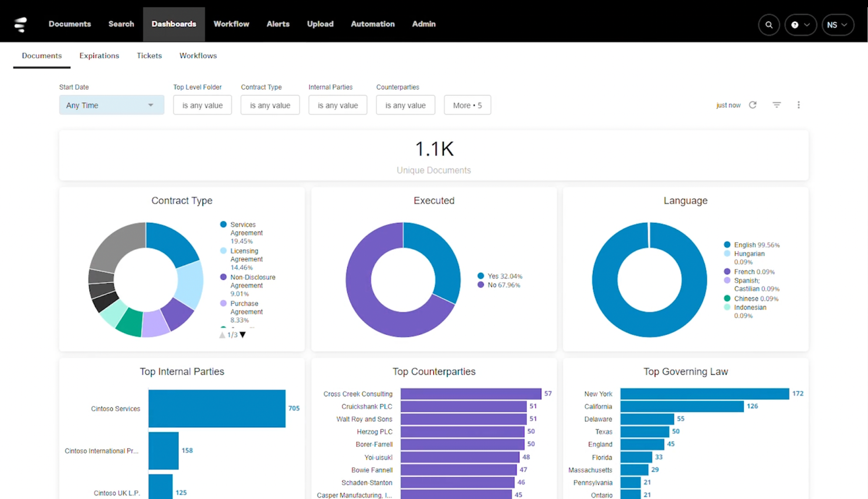The width and height of the screenshot is (868, 499).
Task: Advance Contract Type legend with down arrow
Action: point(243,335)
